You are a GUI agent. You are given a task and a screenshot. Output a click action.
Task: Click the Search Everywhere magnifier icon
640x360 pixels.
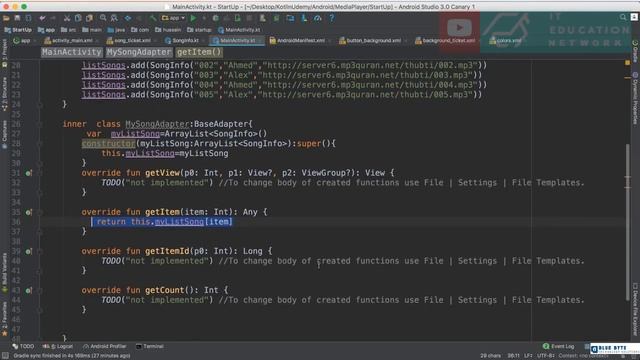coord(623,17)
